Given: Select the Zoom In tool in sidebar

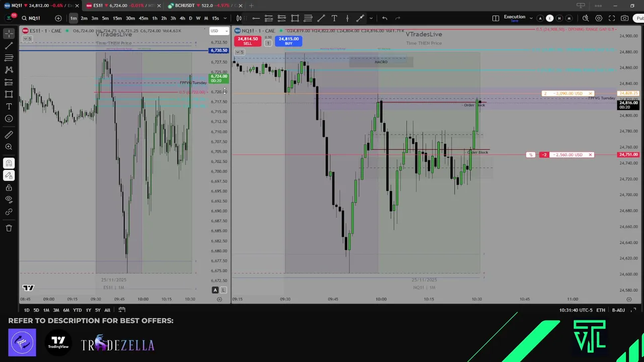Looking at the screenshot, I should pos(9,147).
